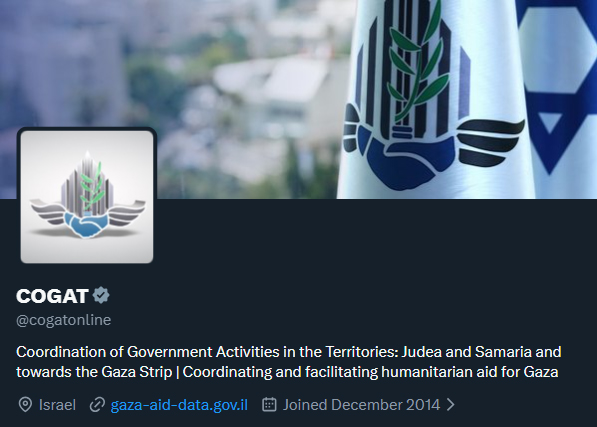Viewport: 597px width, 427px height.
Task: Click the profile bio description text
Action: tap(289, 362)
